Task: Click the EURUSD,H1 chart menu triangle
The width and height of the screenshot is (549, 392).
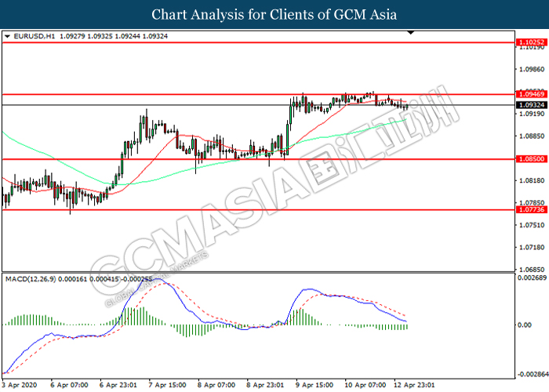Action: 7,36
